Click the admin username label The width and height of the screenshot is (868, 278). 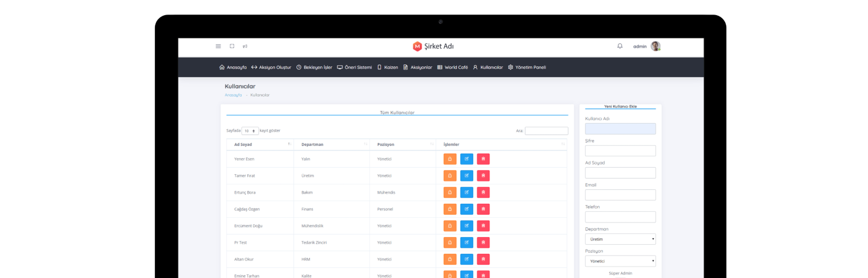(640, 46)
